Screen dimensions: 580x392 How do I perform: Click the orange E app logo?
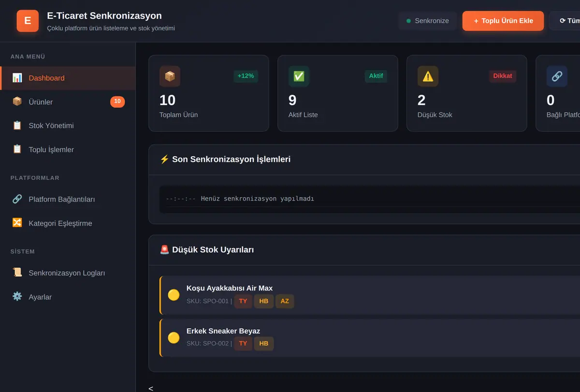tap(28, 21)
